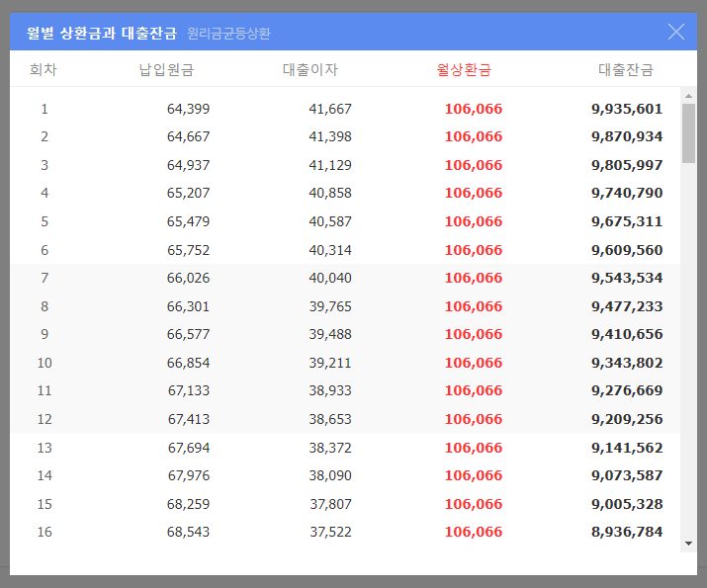707x588 pixels.
Task: Select interest value 39,765
Action: tap(330, 306)
